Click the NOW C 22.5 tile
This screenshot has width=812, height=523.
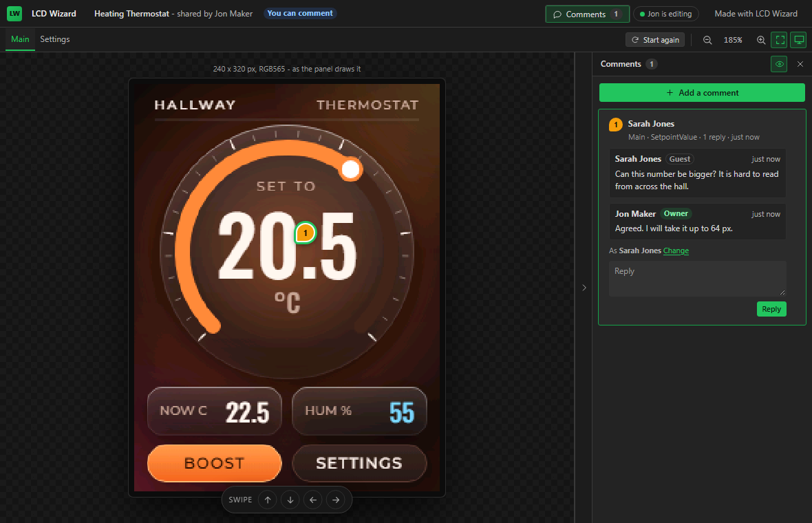215,411
